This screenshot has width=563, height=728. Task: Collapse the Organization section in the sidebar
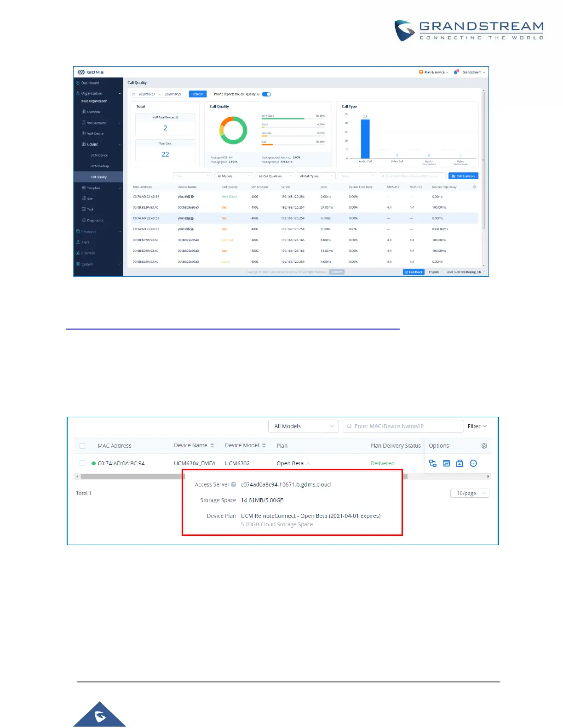point(120,94)
